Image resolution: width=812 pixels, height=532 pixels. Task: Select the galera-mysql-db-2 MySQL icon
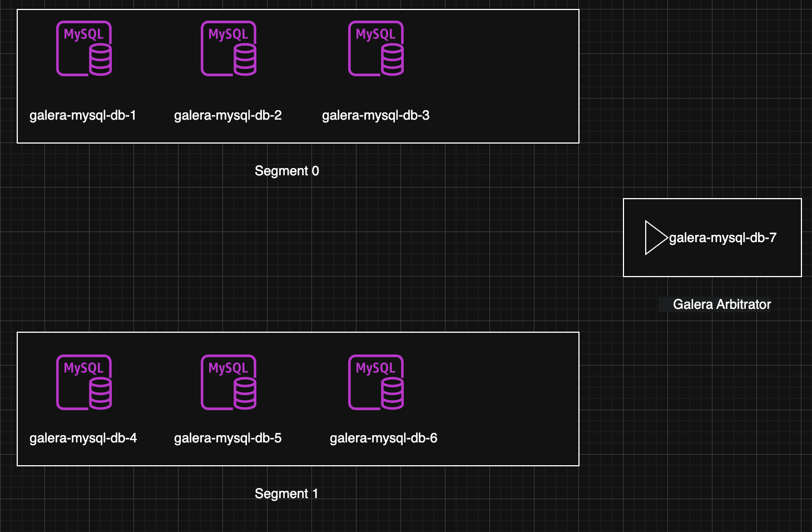pyautogui.click(x=229, y=48)
